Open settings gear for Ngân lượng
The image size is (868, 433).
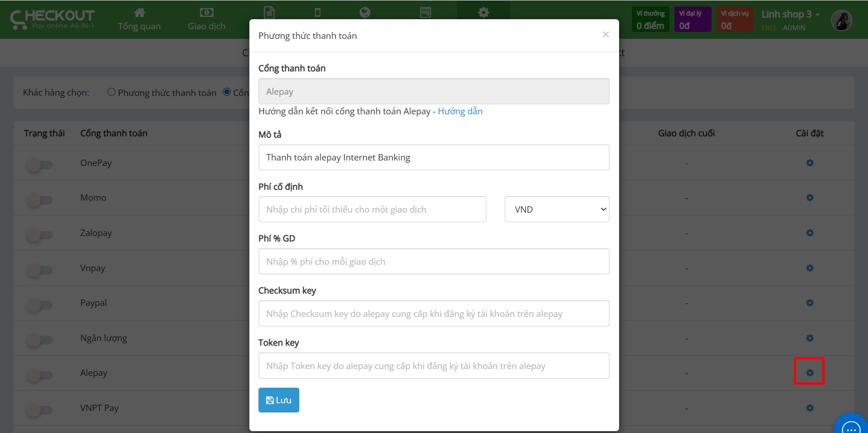point(809,338)
